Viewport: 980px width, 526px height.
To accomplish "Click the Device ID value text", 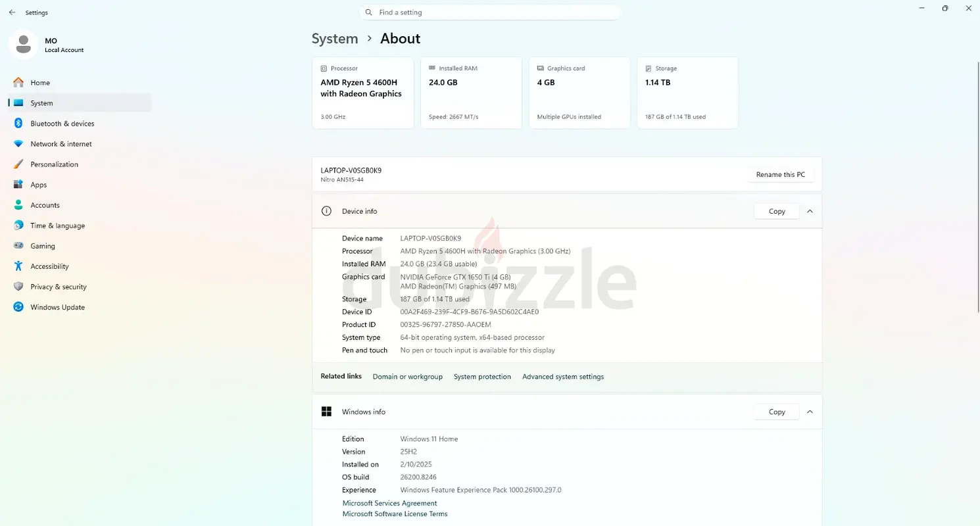I will (x=470, y=312).
